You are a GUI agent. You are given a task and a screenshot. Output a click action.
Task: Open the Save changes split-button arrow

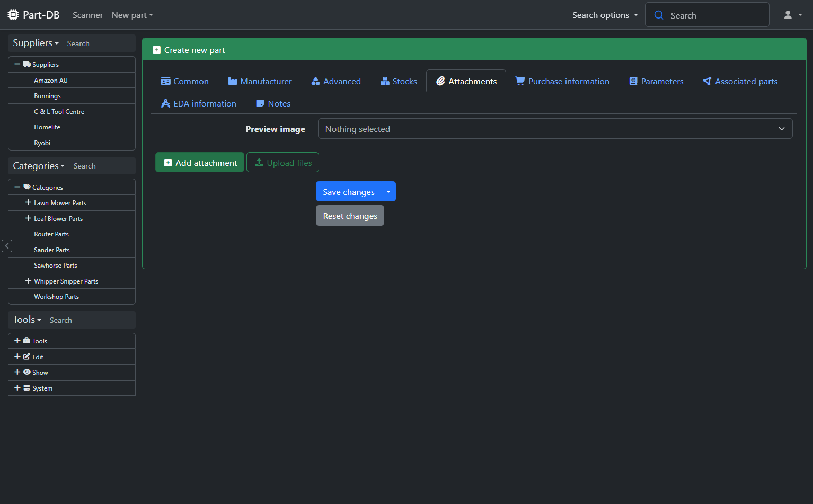click(x=388, y=192)
